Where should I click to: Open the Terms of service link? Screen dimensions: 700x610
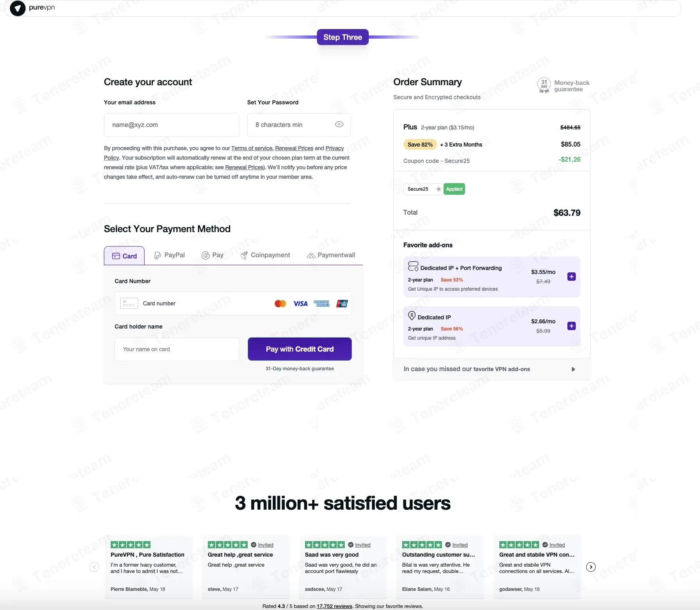tap(252, 148)
